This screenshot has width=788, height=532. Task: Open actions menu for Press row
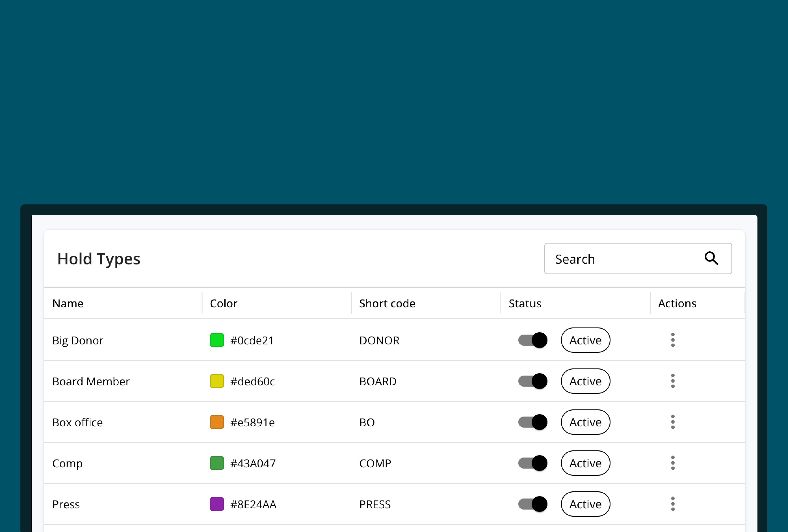(673, 504)
